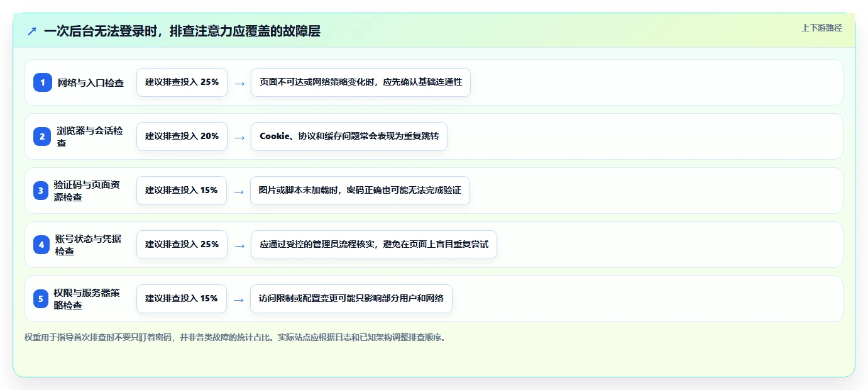This screenshot has width=868, height=390.
Task: Click the 访问限制或配置变更 description box
Action: (x=351, y=299)
